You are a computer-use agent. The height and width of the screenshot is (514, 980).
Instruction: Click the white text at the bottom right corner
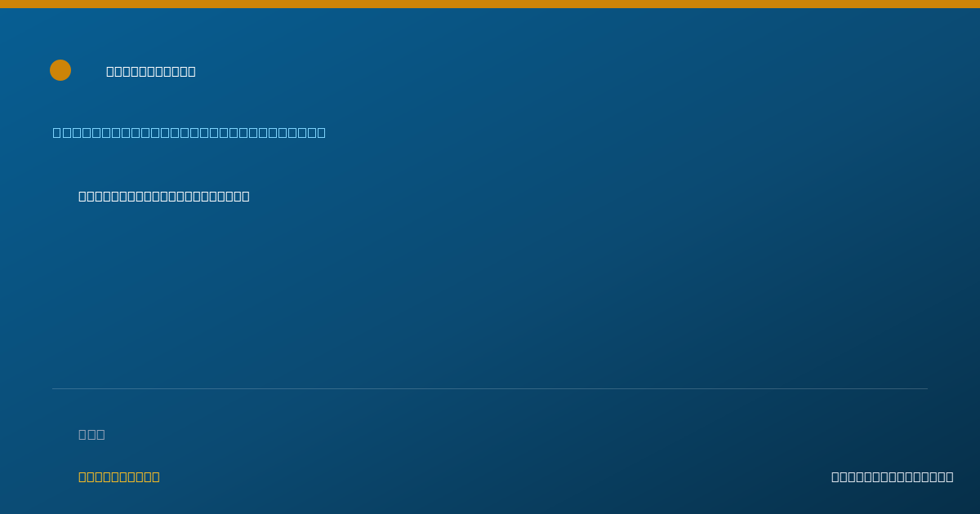click(x=892, y=476)
